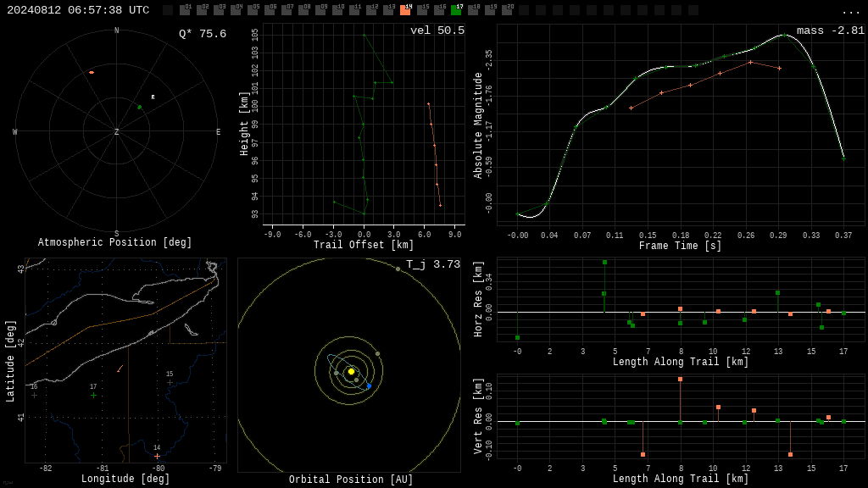Click the light curve peak point
Screen dimensions: 868x488
click(785, 36)
